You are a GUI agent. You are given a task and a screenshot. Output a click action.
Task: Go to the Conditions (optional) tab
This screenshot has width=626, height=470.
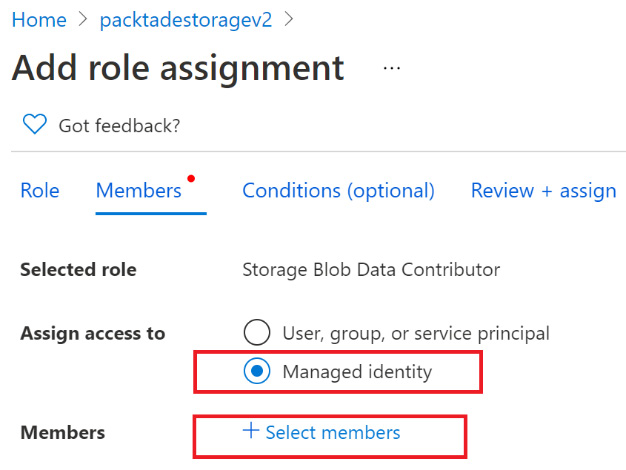click(x=338, y=190)
